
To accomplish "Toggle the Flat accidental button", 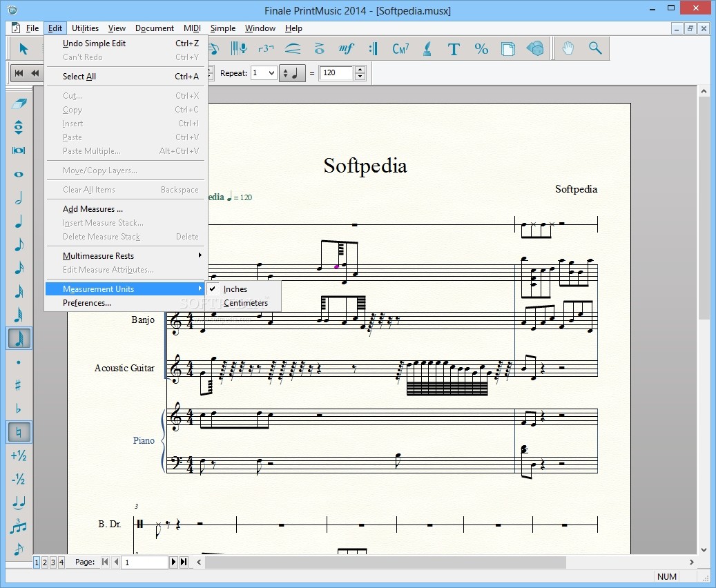I will [x=19, y=409].
